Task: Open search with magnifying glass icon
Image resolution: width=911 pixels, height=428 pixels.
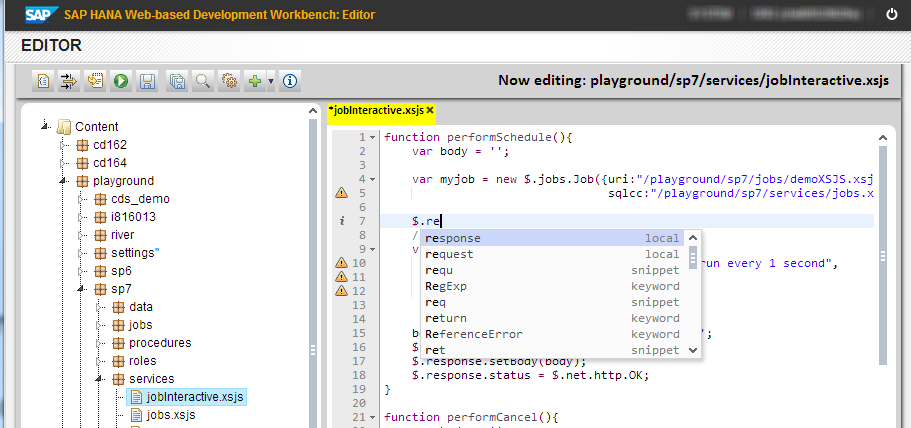Action: tap(203, 81)
